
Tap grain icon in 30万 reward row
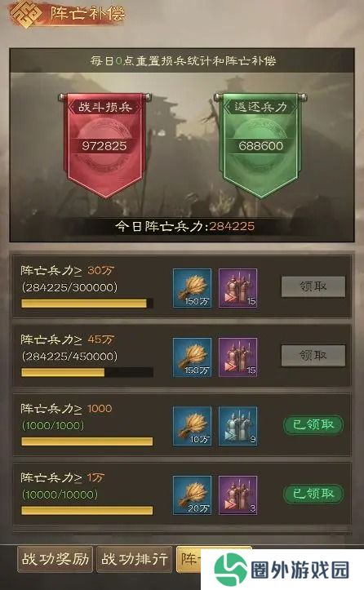(x=192, y=288)
